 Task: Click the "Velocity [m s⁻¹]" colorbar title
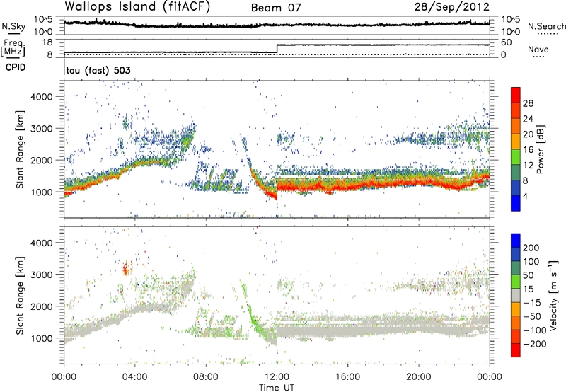tap(553, 295)
